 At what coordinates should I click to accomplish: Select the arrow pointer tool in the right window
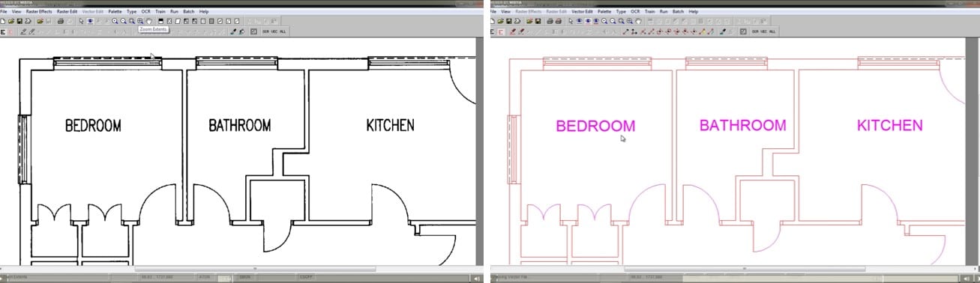(x=571, y=21)
